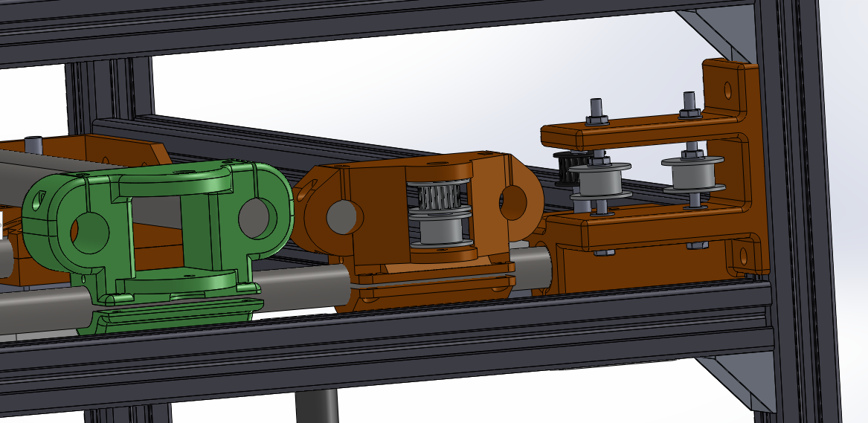
Task: Select the round bore of the orange carriage's left ear
Action: click(x=344, y=217)
